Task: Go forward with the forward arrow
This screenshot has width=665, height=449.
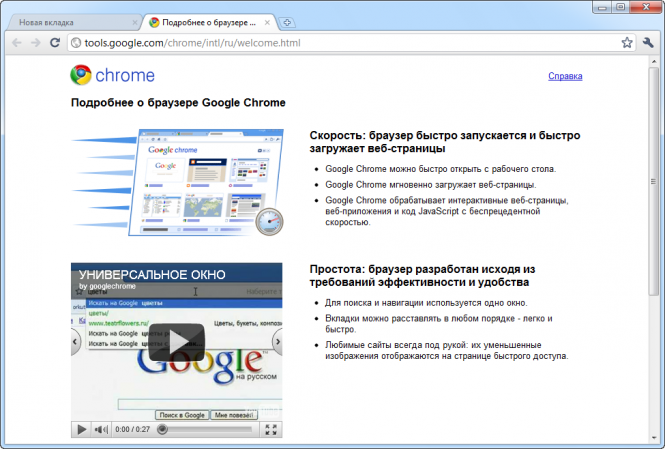Action: coord(36,43)
